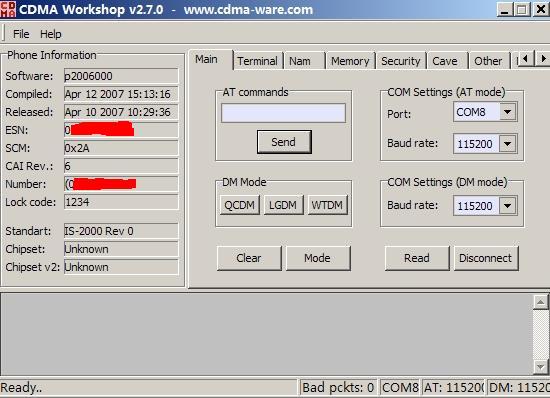Click the COM8 status bar entry
This screenshot has height=398, width=550.
(x=400, y=388)
